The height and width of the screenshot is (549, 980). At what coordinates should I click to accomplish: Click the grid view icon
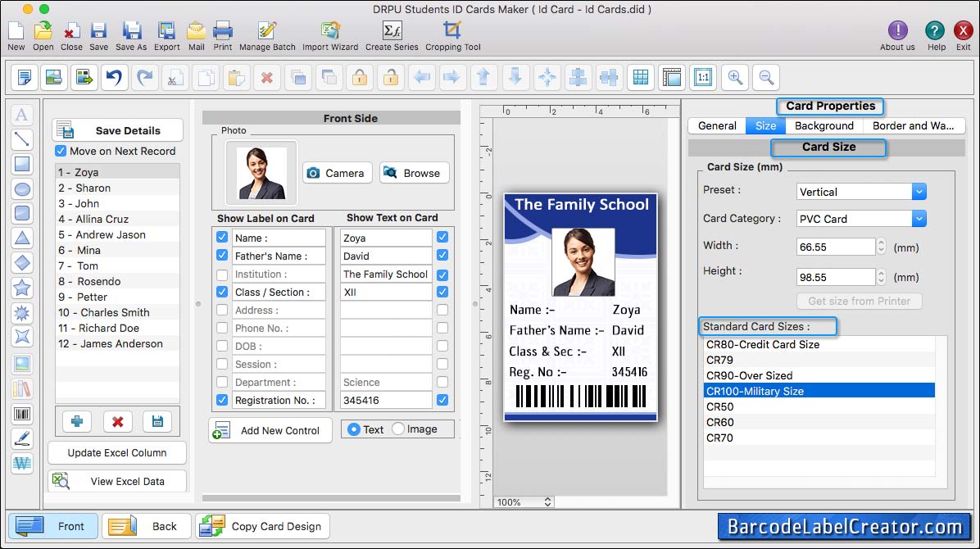(641, 78)
